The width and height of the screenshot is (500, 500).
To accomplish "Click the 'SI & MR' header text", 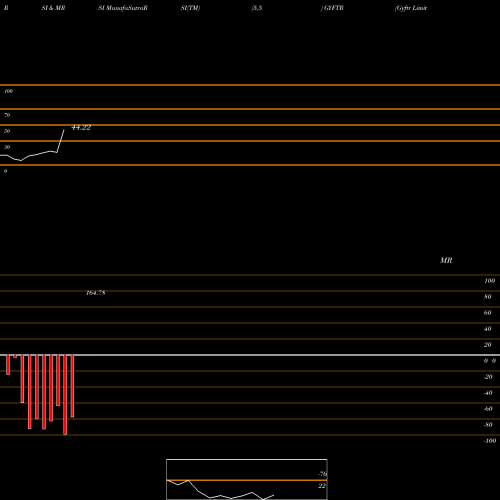I will tap(53, 8).
